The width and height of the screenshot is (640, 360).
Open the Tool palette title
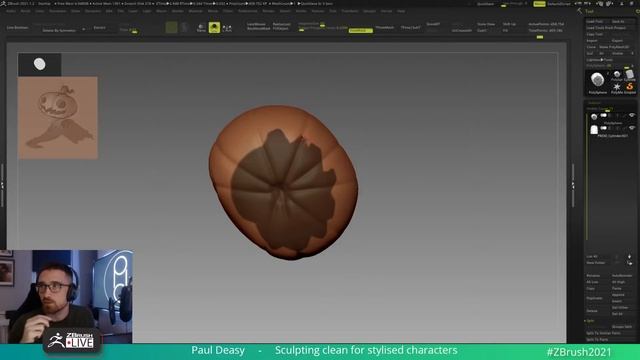(589, 11)
